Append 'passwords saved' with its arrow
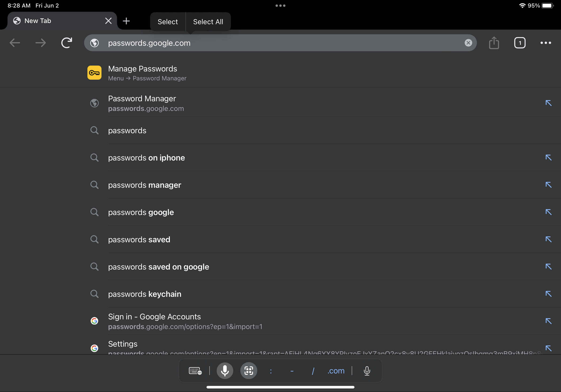Screen dimensions: 561x392 click(x=548, y=239)
